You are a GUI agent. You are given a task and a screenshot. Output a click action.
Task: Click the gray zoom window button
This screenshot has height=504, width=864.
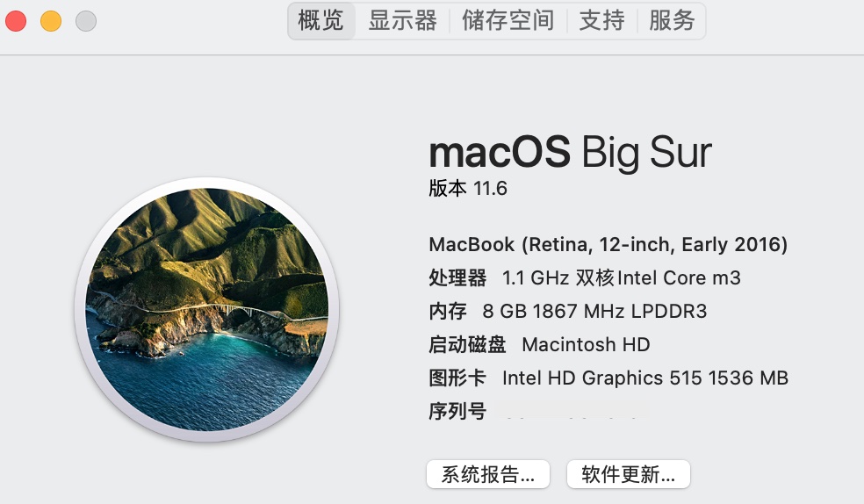pyautogui.click(x=86, y=21)
